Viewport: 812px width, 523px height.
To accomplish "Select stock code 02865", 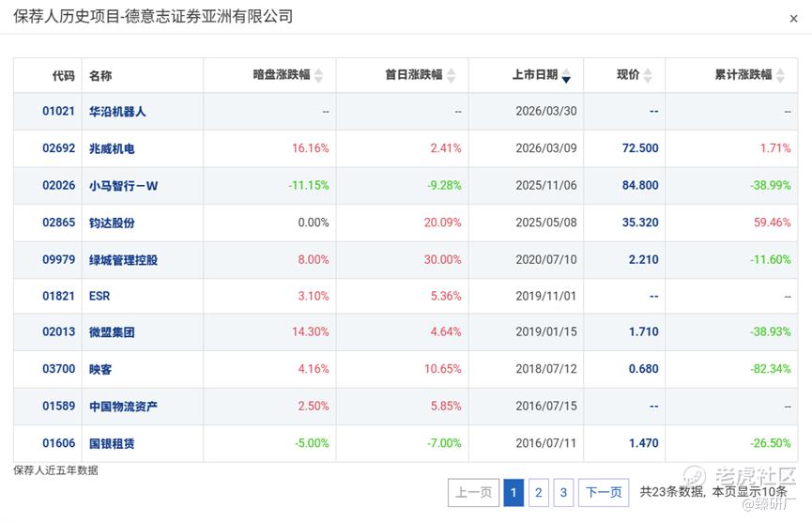I will click(58, 223).
